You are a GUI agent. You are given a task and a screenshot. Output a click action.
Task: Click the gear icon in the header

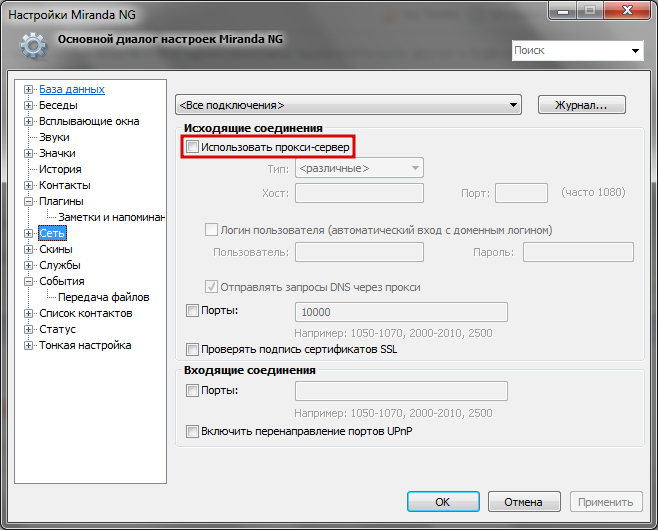(33, 45)
